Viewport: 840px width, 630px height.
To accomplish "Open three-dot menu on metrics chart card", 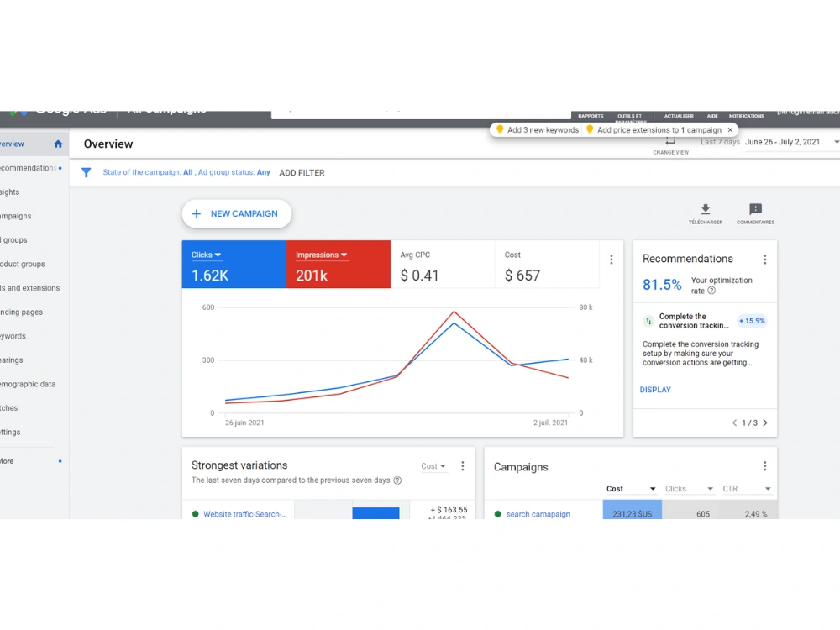I will [x=612, y=260].
